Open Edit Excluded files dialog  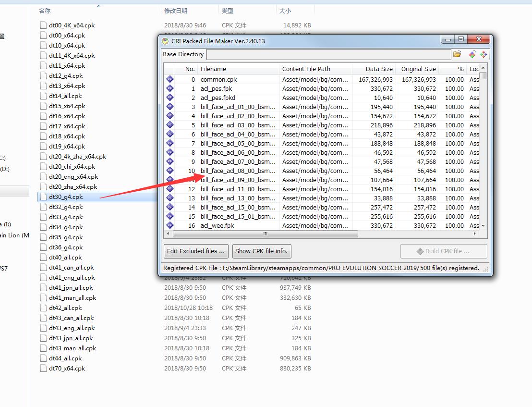tap(195, 251)
